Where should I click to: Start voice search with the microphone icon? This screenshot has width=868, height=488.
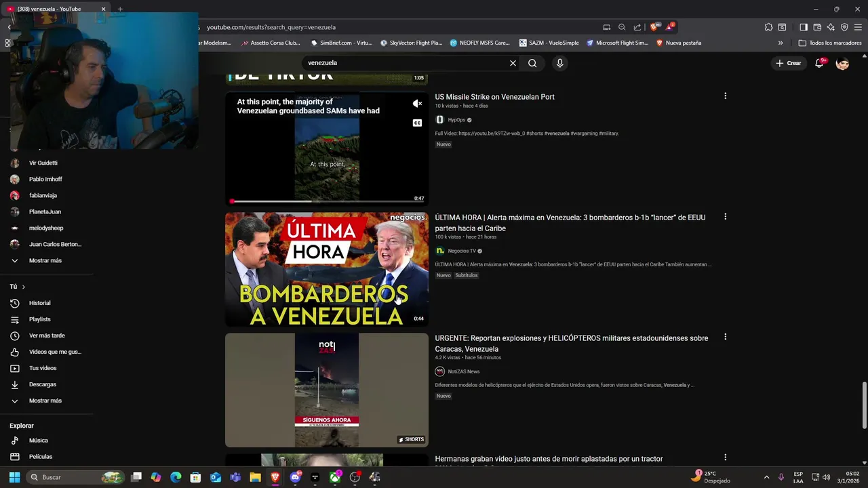click(x=559, y=63)
